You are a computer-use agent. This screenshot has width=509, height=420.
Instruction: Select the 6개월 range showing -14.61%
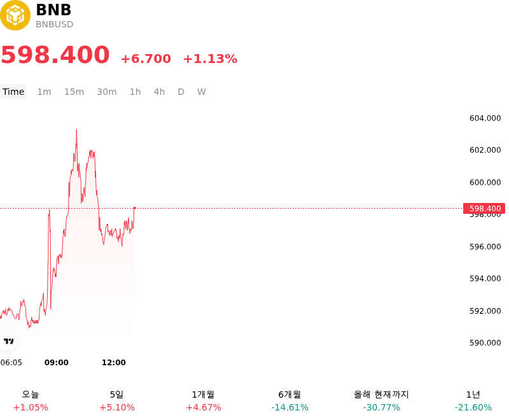[x=290, y=401]
